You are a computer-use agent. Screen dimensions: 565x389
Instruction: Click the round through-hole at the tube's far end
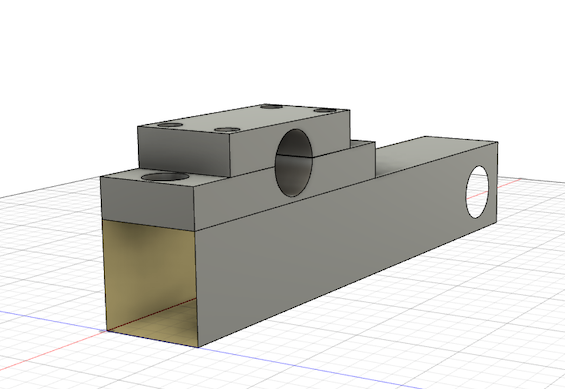click(x=478, y=192)
